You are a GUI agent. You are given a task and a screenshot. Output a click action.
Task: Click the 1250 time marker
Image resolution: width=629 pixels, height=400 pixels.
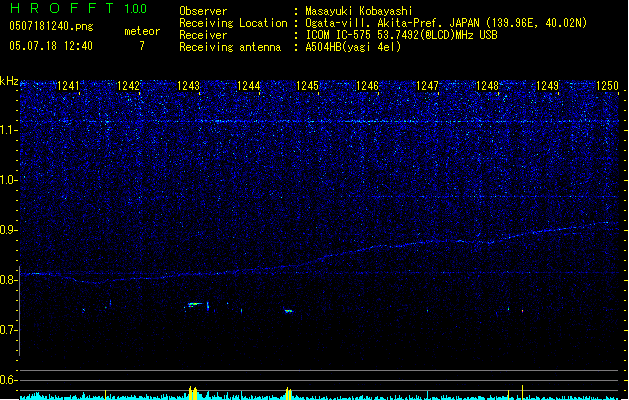(x=607, y=86)
